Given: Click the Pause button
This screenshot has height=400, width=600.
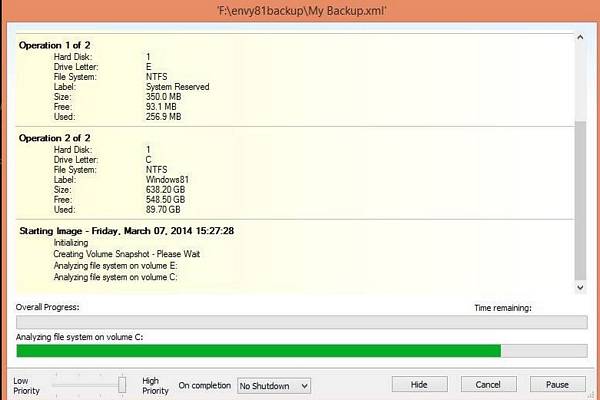Looking at the screenshot, I should (557, 384).
